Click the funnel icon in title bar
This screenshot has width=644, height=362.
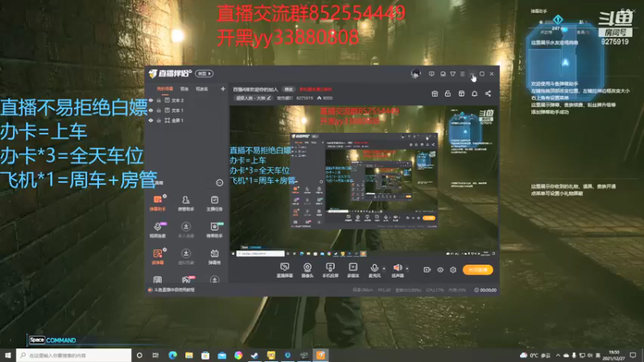pos(452,74)
